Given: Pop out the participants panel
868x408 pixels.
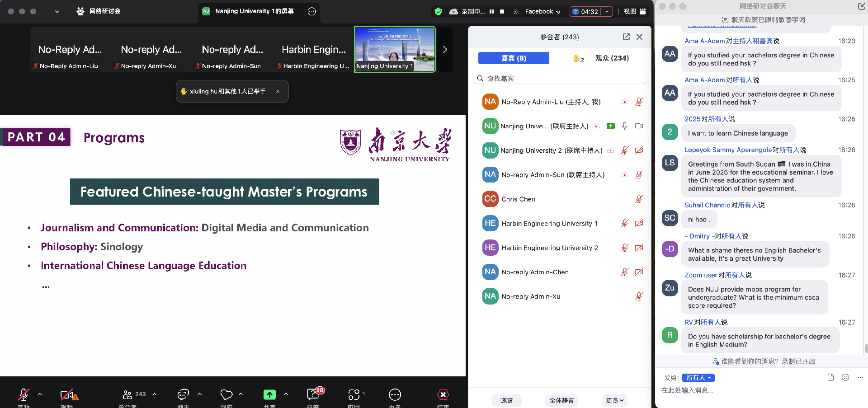Looking at the screenshot, I should 626,37.
